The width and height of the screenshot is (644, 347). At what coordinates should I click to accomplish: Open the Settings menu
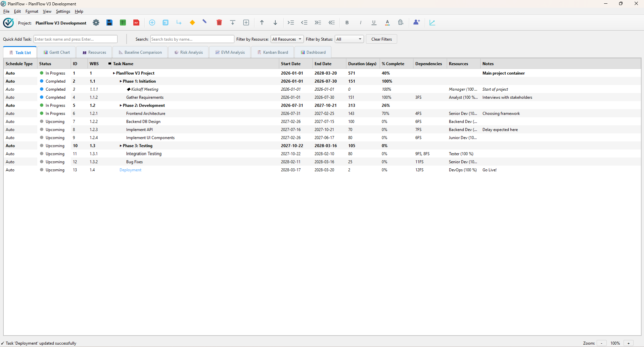click(x=63, y=11)
